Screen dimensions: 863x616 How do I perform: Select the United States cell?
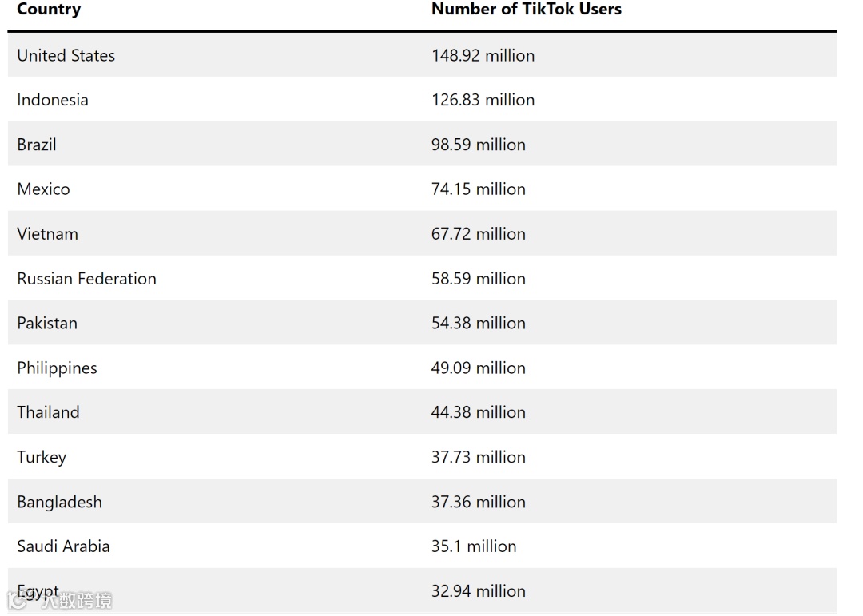[x=66, y=56]
